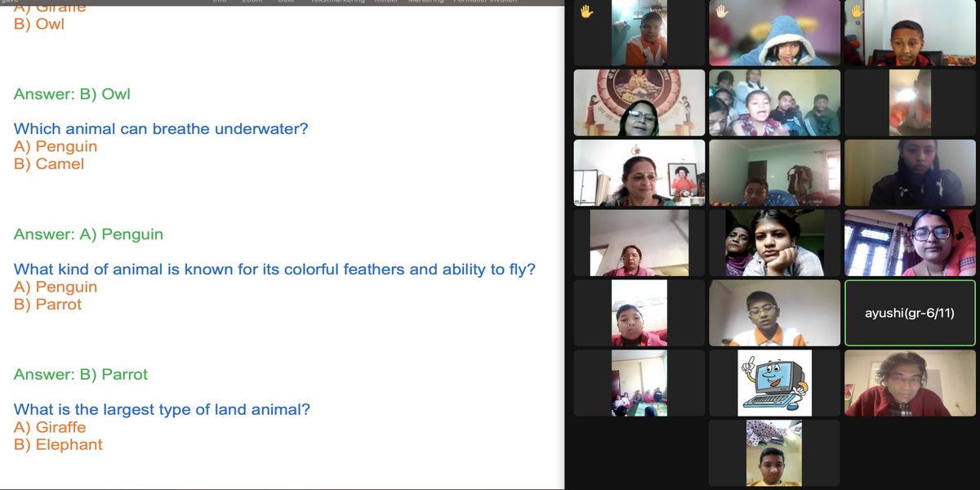Click the 'Answer: A) Penguin' text line
The height and width of the screenshot is (490, 980).
point(88,234)
